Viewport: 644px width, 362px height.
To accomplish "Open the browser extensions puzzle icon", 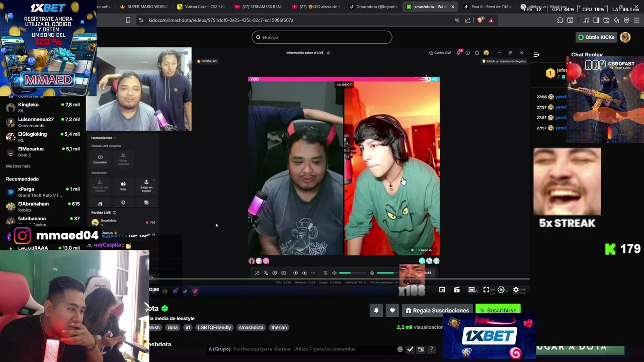I will point(560,20).
